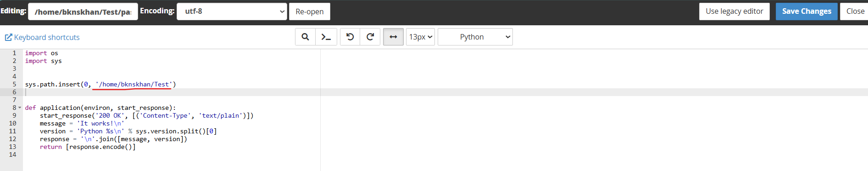868x171 pixels.
Task: Open Keyboard shortcuts link
Action: [x=47, y=37]
